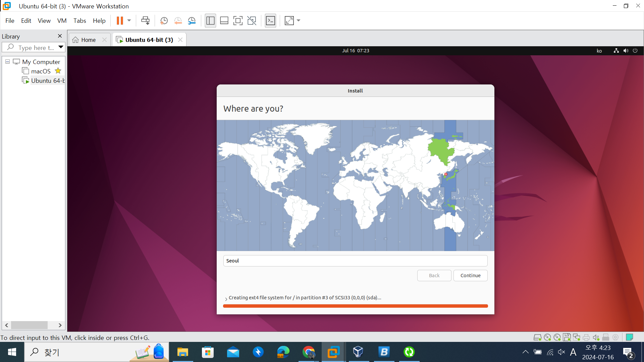This screenshot has width=644, height=362.
Task: Click the Continue button
Action: click(x=470, y=276)
